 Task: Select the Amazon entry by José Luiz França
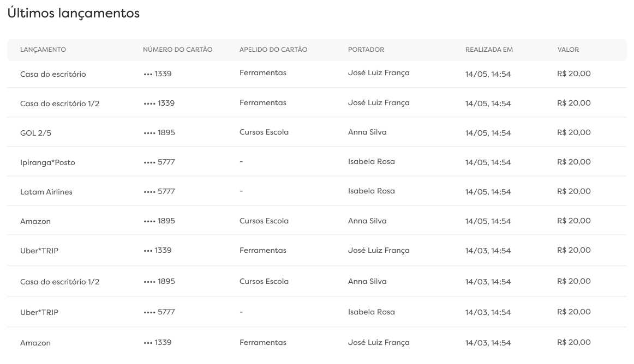35,343
